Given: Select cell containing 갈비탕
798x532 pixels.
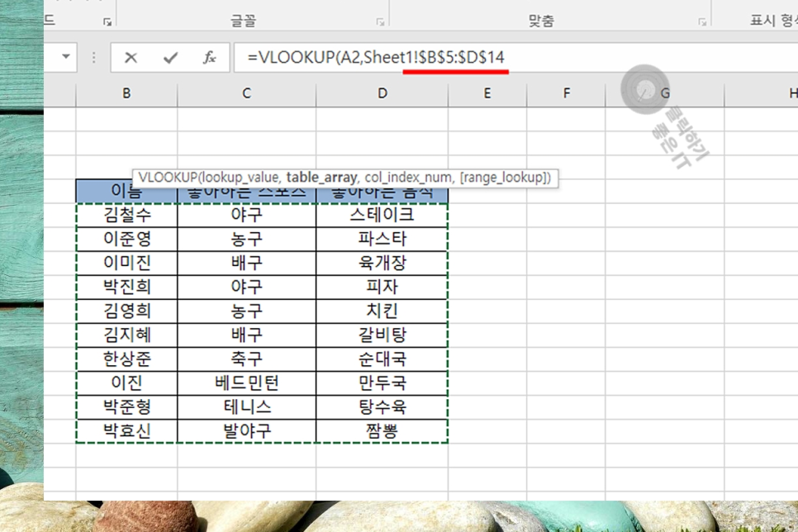Looking at the screenshot, I should click(x=382, y=335).
